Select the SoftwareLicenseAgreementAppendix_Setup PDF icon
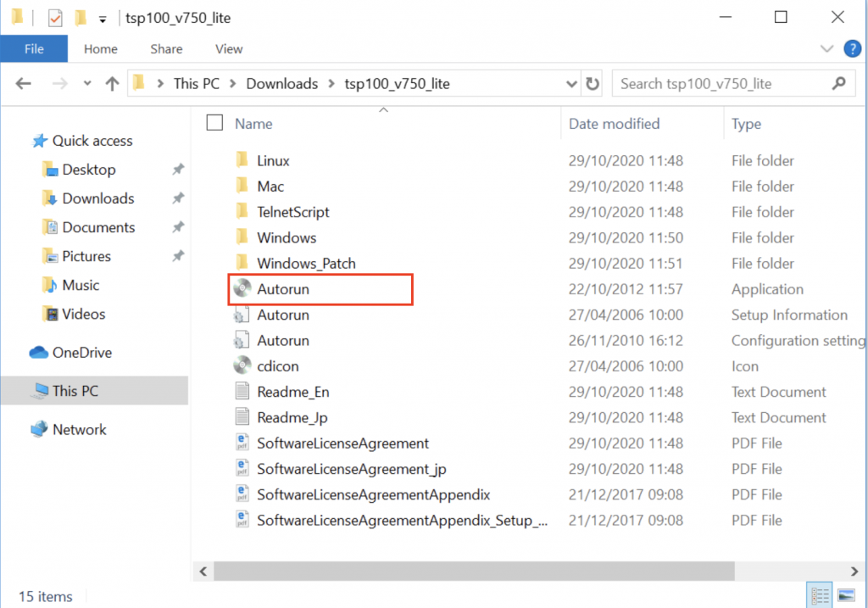 coord(242,520)
